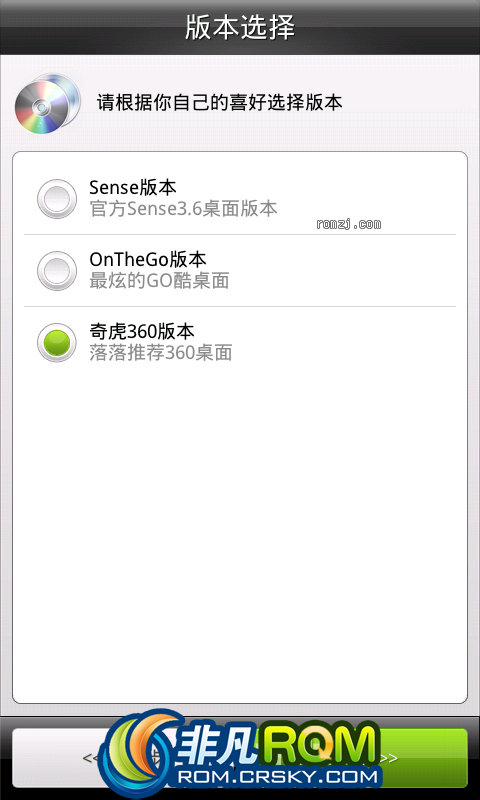Click the ROM.CRSKY.COM watermark link
Screen dimensions: 480x800
[274, 778]
